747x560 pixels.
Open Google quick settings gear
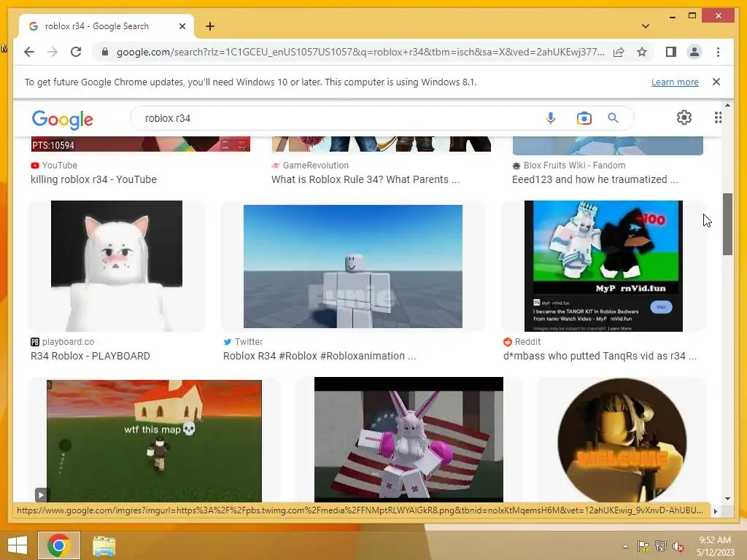click(684, 117)
